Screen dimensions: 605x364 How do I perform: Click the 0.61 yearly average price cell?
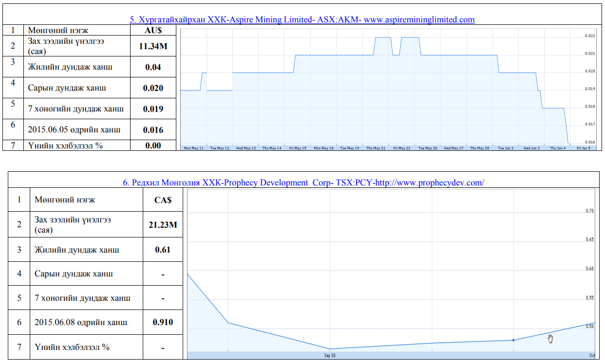pyautogui.click(x=162, y=250)
